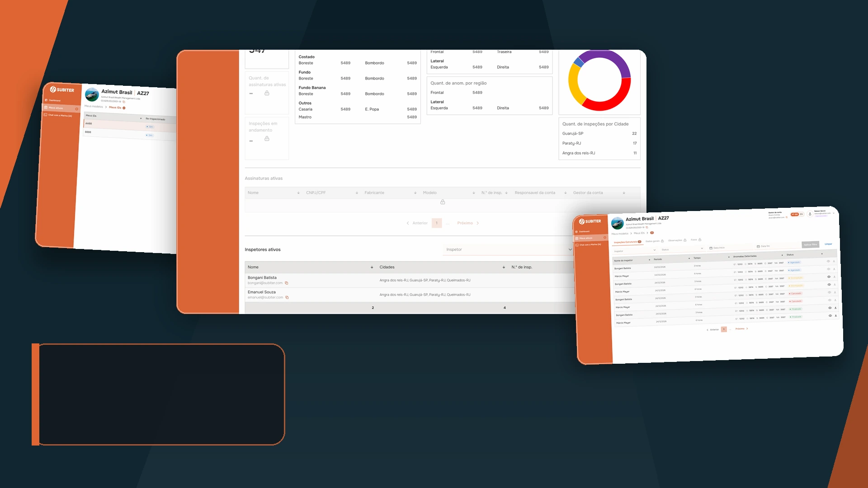868x488 pixels.
Task: Click the lock icon under Inspeções em andamento
Action: click(267, 139)
